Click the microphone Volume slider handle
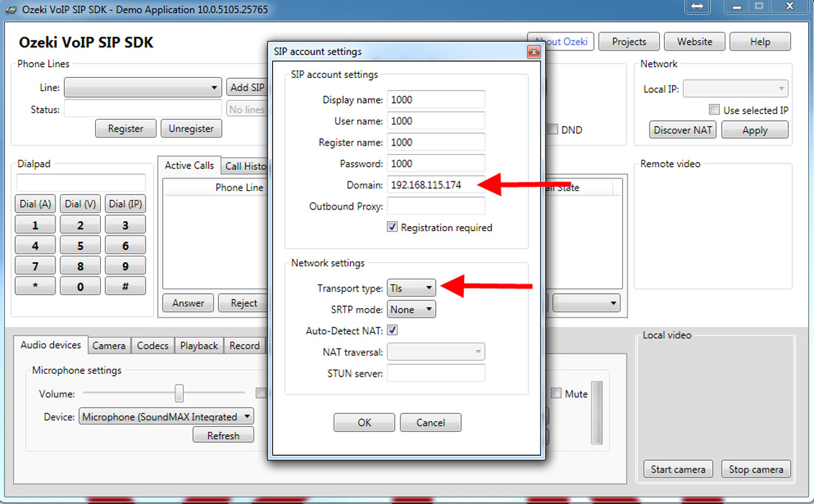 pos(179,393)
